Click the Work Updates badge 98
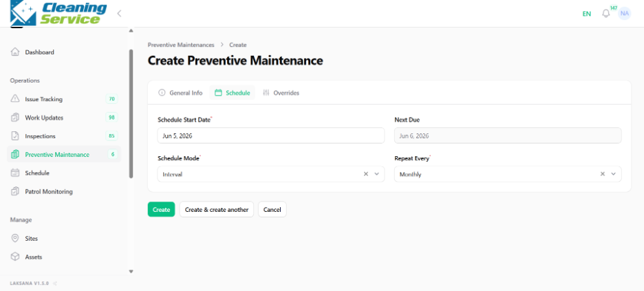This screenshot has width=644, height=291. point(111,118)
